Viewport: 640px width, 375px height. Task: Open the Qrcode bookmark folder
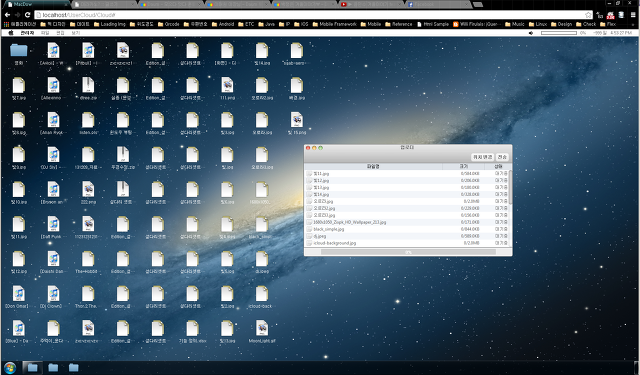click(169, 24)
